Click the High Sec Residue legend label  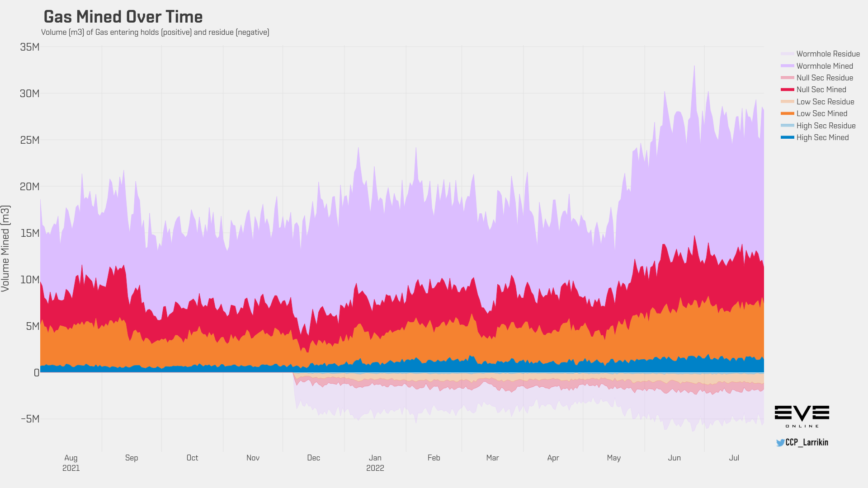826,126
